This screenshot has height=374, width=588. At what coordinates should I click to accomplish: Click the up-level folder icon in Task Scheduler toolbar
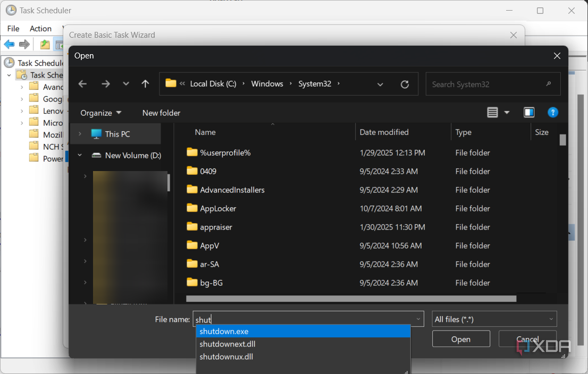pos(45,44)
